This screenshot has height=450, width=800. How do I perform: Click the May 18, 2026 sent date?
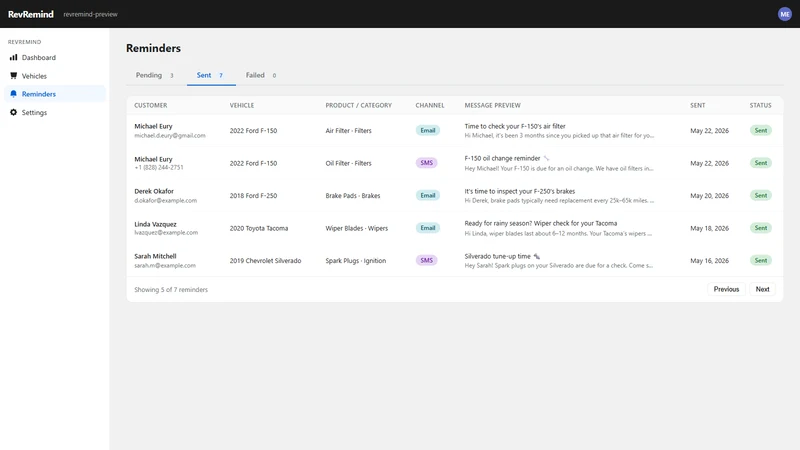click(709, 228)
